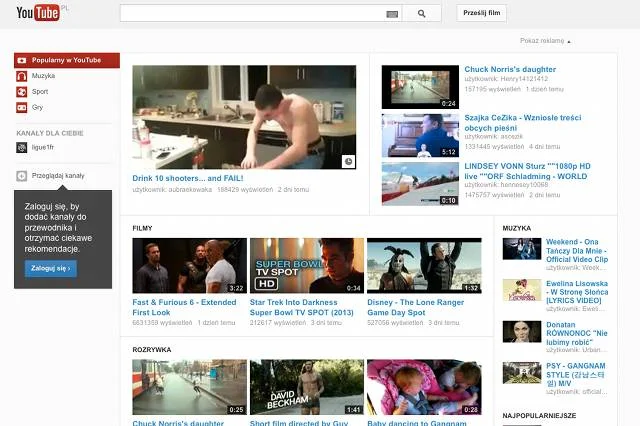Screen dimensions: 640x426
Task: Select Popularny w YouTube in sidebar
Action: point(67,60)
